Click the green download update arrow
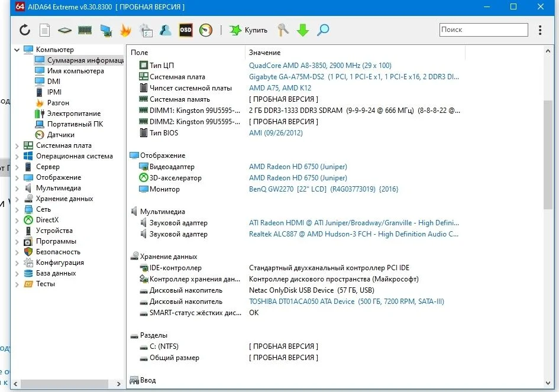The image size is (559, 392). [303, 30]
